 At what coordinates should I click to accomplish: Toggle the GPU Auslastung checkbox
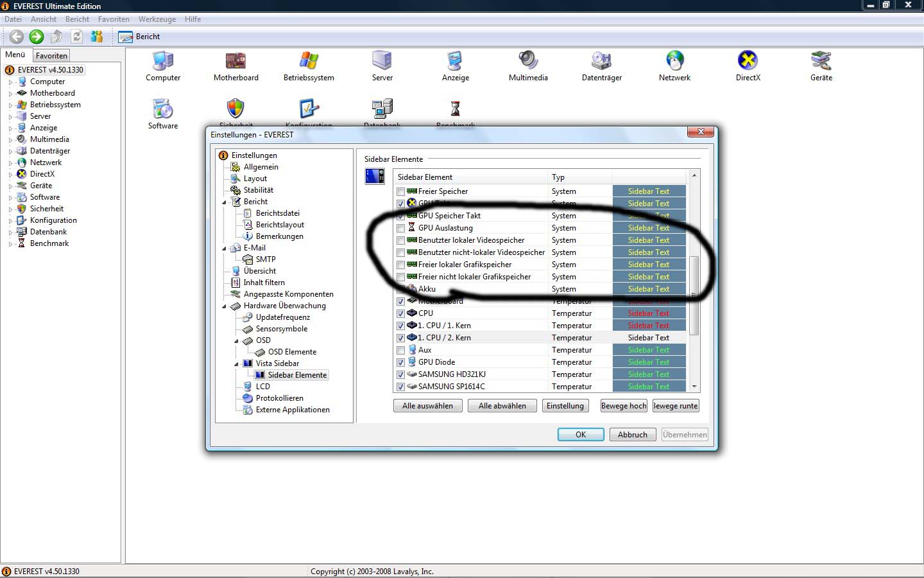400,228
